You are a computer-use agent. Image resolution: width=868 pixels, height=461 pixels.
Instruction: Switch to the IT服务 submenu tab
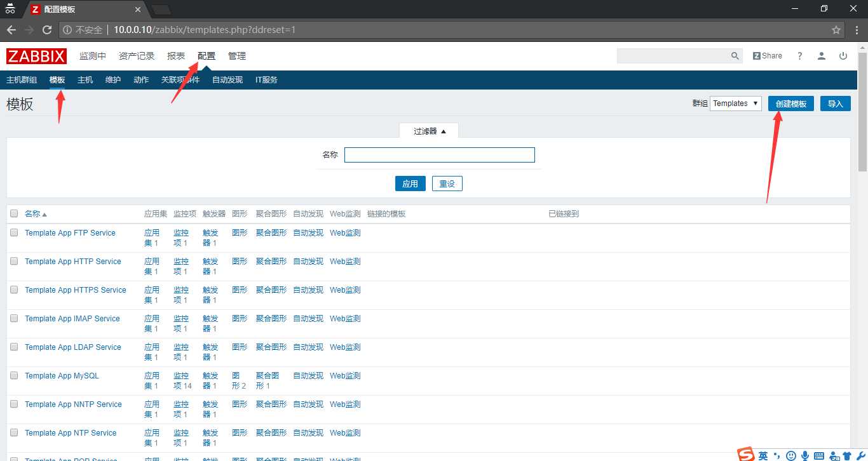click(x=266, y=80)
